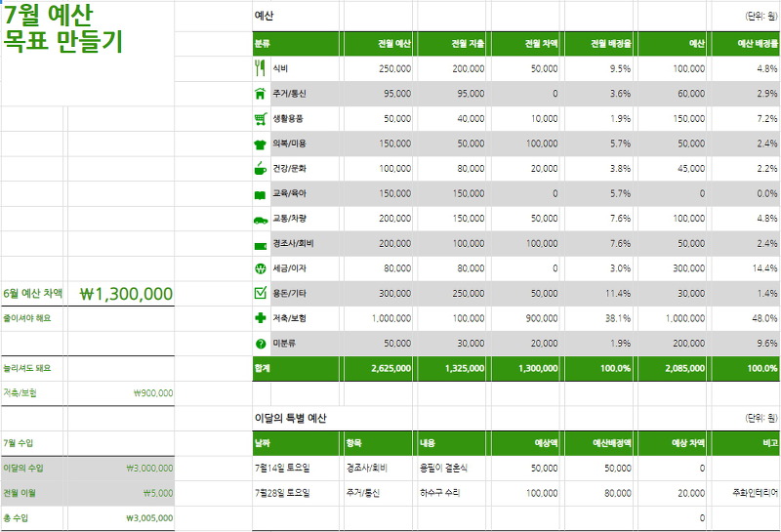The width and height of the screenshot is (781, 532).
Task: Click the 교통/차량 category cell
Action: (306, 219)
